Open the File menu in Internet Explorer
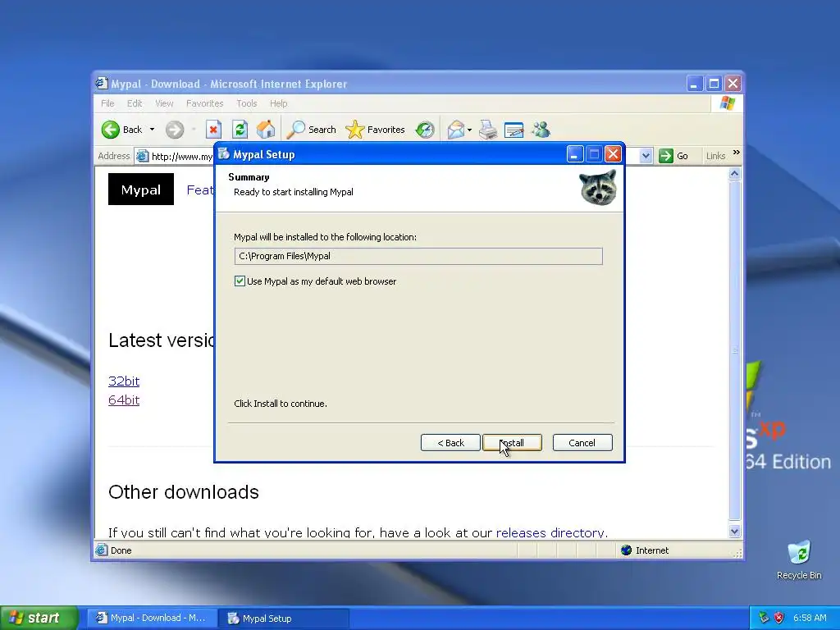 107,103
